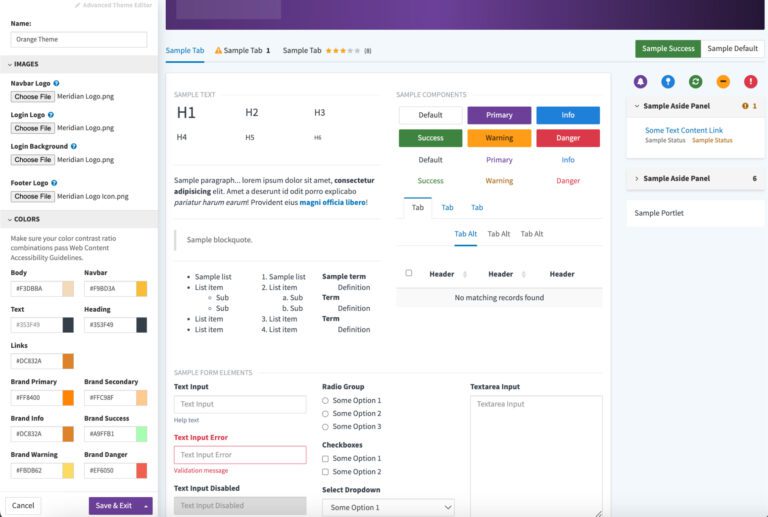
Task: Select the Some Option 2 radio button
Action: click(325, 413)
